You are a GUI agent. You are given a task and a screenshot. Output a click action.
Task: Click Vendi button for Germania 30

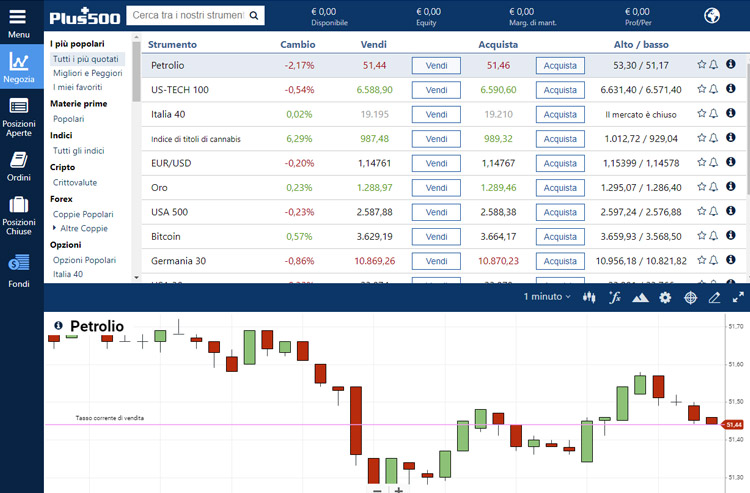[436, 261]
